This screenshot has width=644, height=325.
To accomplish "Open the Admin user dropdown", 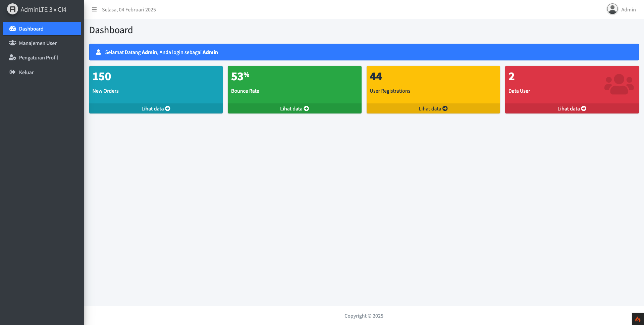I will pyautogui.click(x=621, y=9).
